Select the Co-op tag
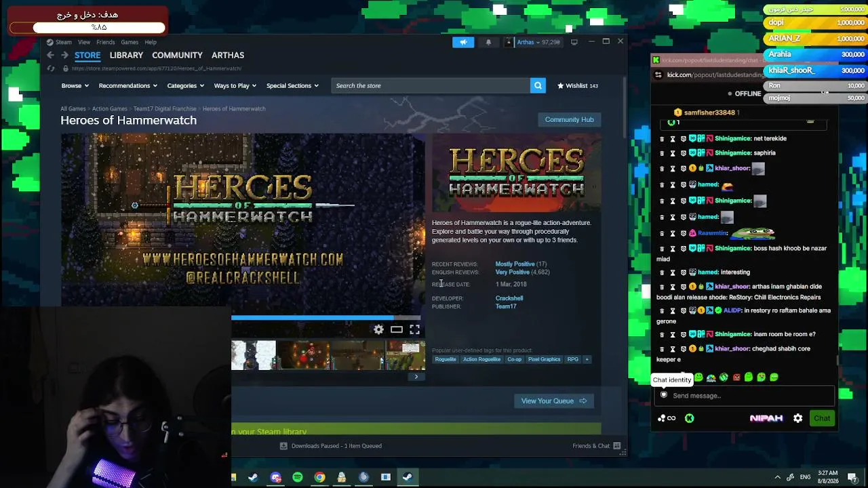This screenshot has width=868, height=488. coord(514,359)
